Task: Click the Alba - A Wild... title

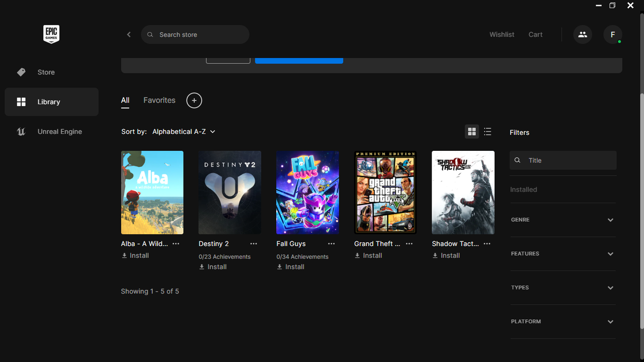Action: coord(144,244)
